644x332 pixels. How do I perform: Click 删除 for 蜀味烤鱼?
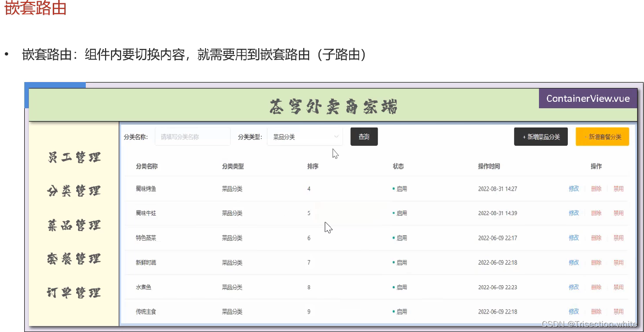pyautogui.click(x=596, y=188)
